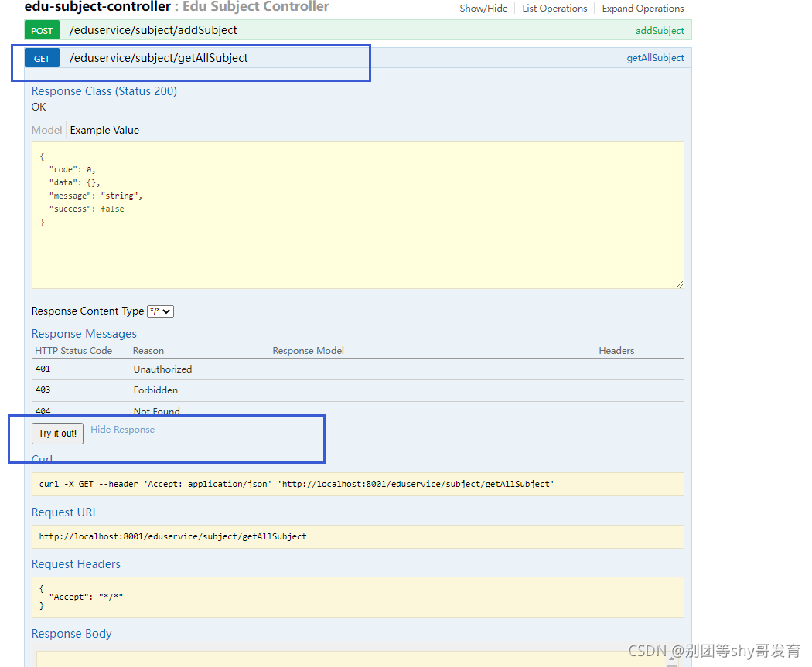Switch to the Model tab
Image resolution: width=812 pixels, height=667 pixels.
(x=46, y=130)
